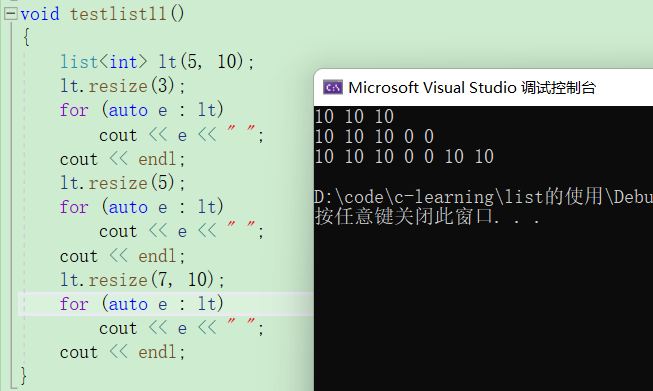
Task: Collapse the testlist11 function fold box
Action: tap(10, 14)
